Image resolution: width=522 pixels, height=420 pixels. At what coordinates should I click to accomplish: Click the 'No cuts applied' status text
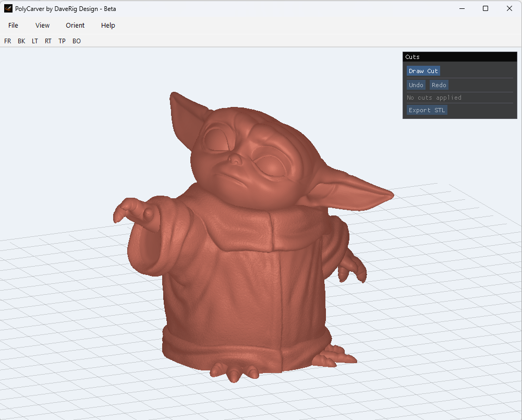click(x=434, y=98)
